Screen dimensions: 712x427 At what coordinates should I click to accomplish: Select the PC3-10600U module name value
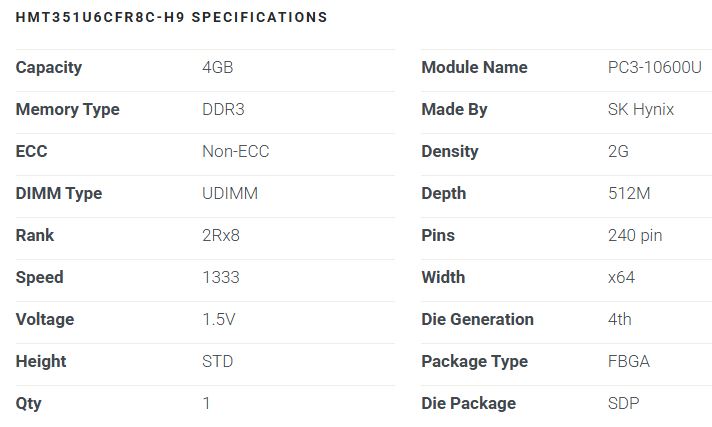point(655,68)
